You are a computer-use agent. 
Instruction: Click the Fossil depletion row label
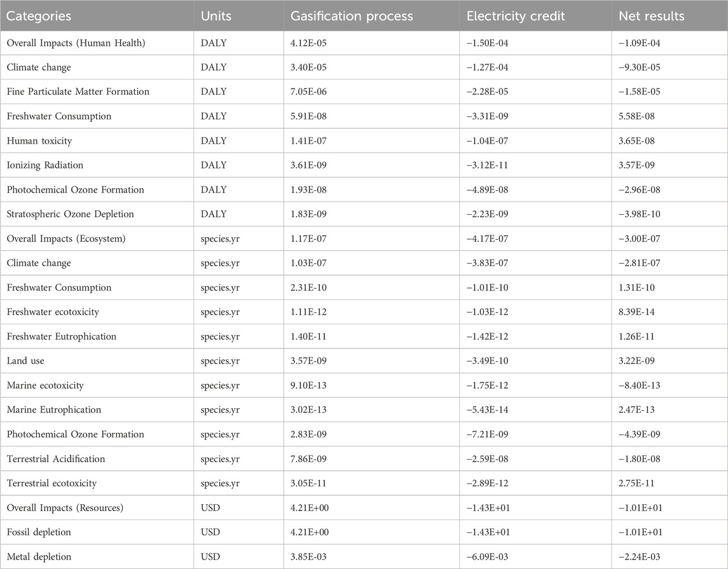(x=39, y=532)
